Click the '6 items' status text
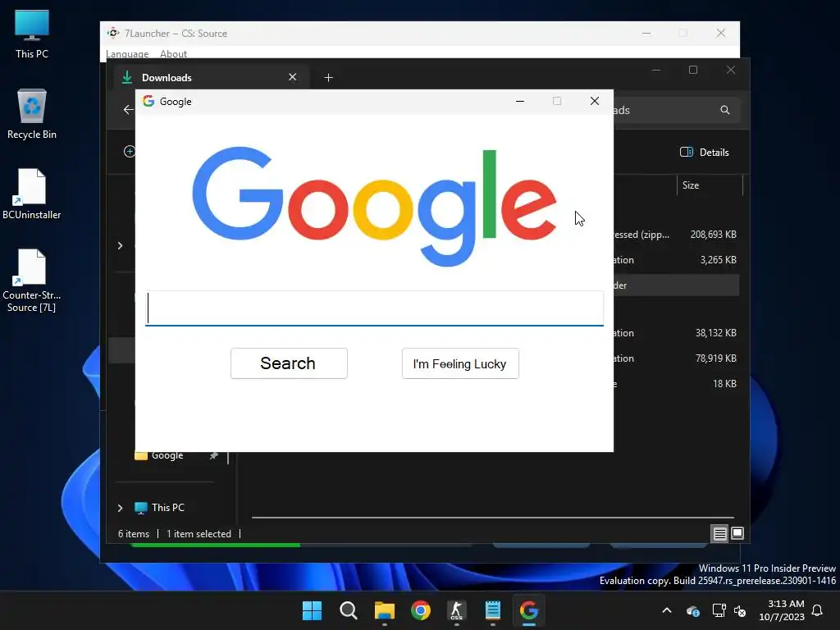 (134, 534)
